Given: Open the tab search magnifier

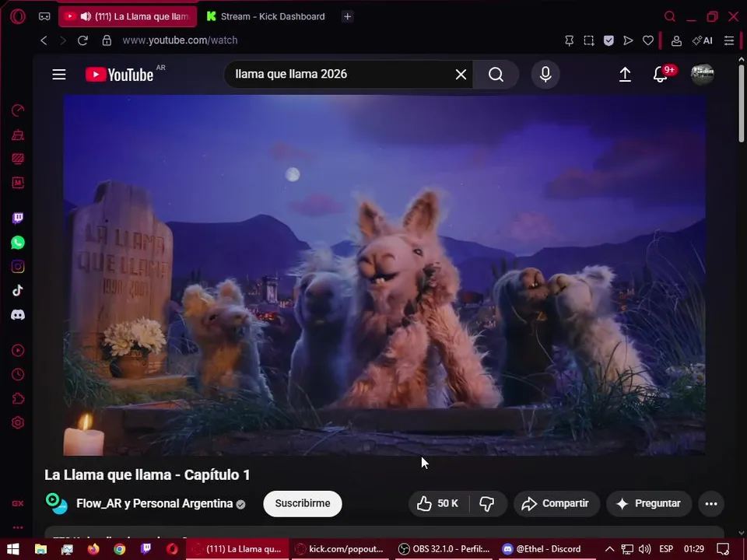Looking at the screenshot, I should 670,16.
